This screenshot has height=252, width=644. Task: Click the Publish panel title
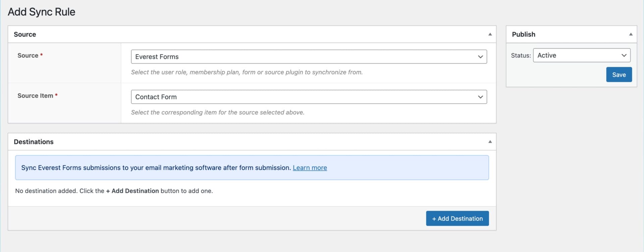point(524,34)
